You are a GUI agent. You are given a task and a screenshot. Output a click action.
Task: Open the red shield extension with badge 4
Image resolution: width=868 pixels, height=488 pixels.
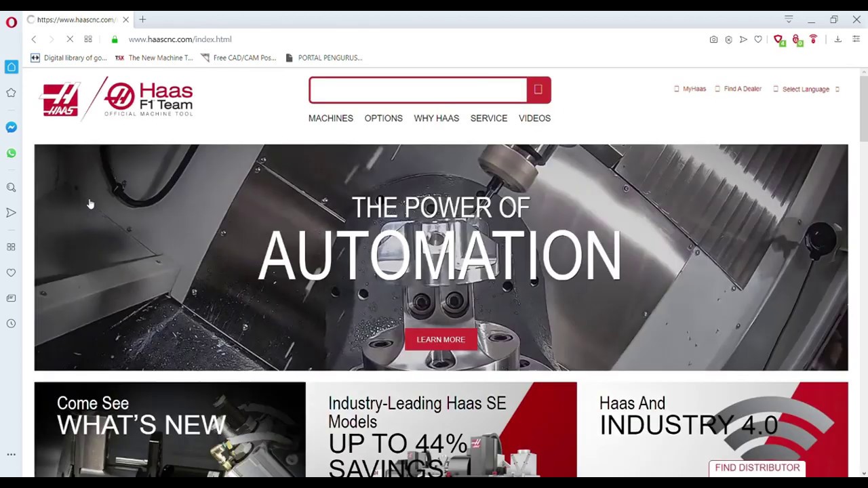tap(779, 40)
